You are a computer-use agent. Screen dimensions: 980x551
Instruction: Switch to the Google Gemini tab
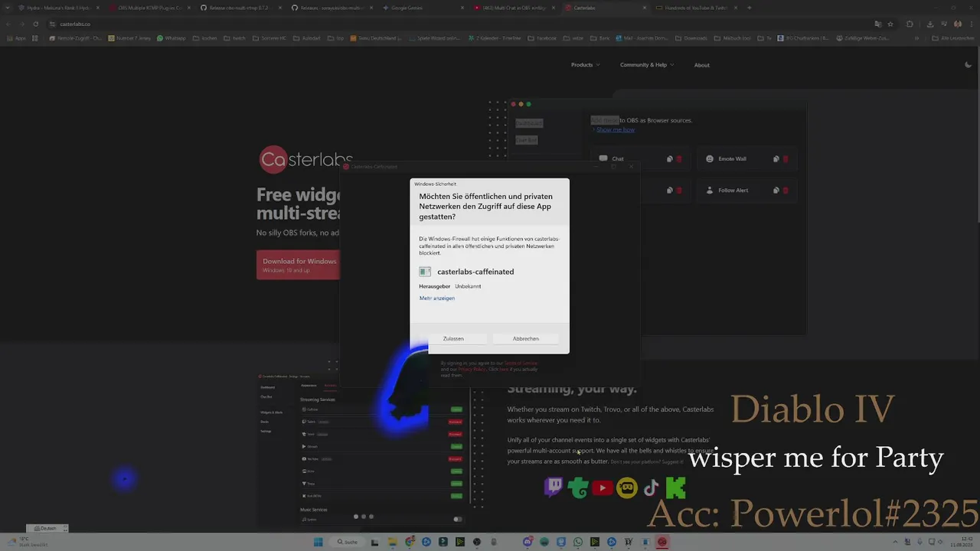[423, 8]
